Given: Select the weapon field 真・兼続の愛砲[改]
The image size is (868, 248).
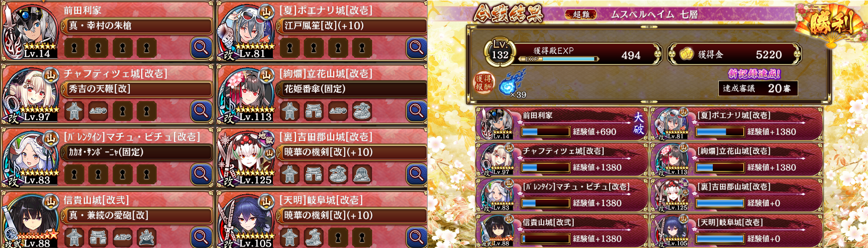Looking at the screenshot, I should (x=137, y=215).
